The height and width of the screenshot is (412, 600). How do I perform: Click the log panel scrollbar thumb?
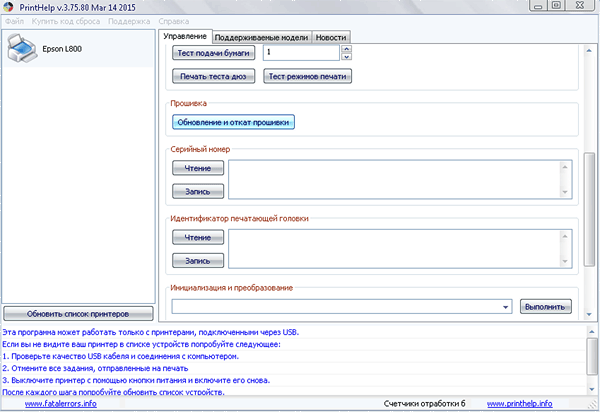[592, 356]
